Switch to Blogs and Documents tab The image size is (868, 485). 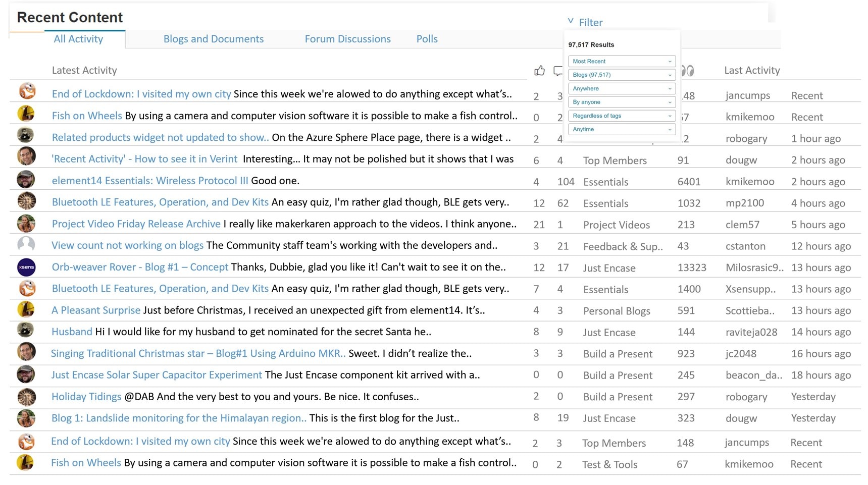click(213, 39)
